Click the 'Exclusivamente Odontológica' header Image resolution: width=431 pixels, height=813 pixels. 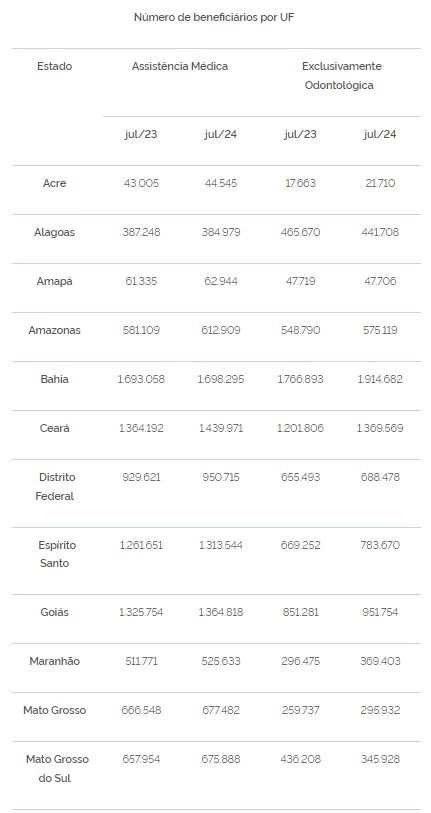tap(340, 76)
